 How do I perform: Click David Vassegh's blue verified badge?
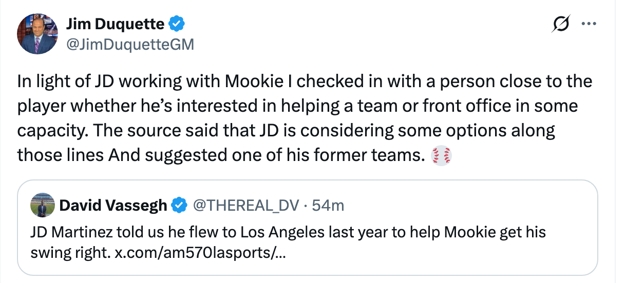(179, 206)
